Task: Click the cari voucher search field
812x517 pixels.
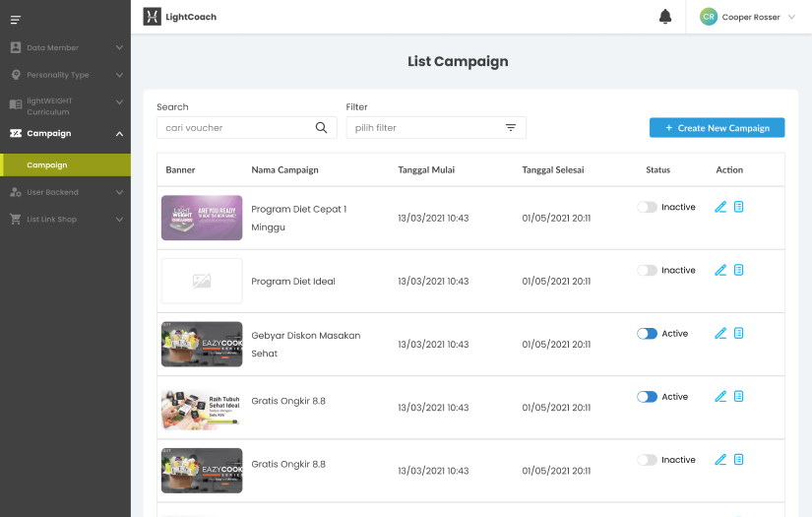Action: point(246,127)
